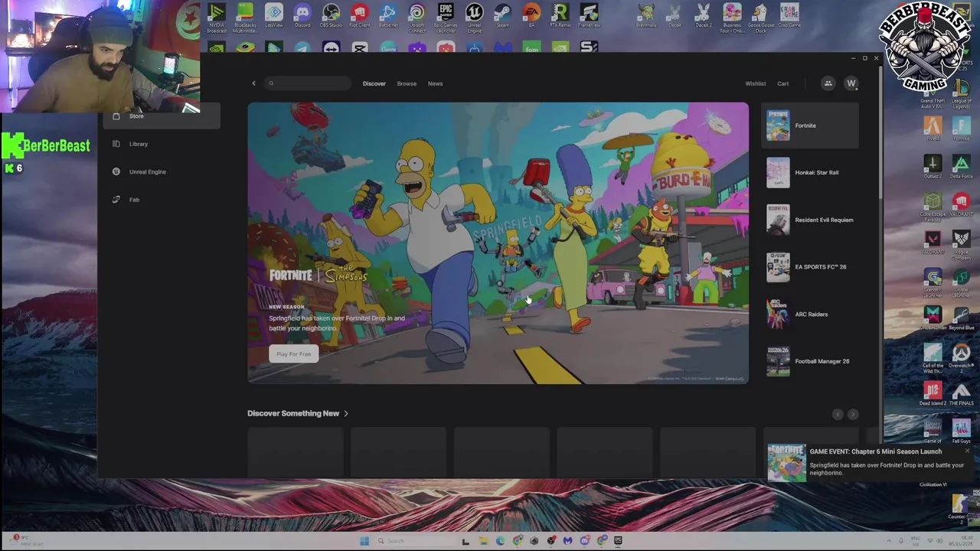Open the News tab
Viewport: 980px width, 551px height.
click(435, 83)
